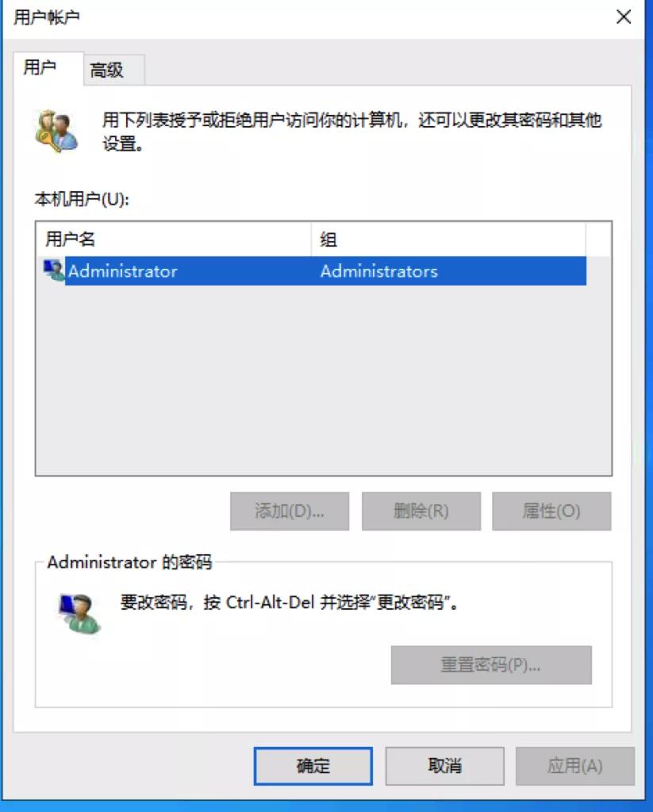Click the users-and-key icon beside the description
Screen dimensions: 653x812
56,131
